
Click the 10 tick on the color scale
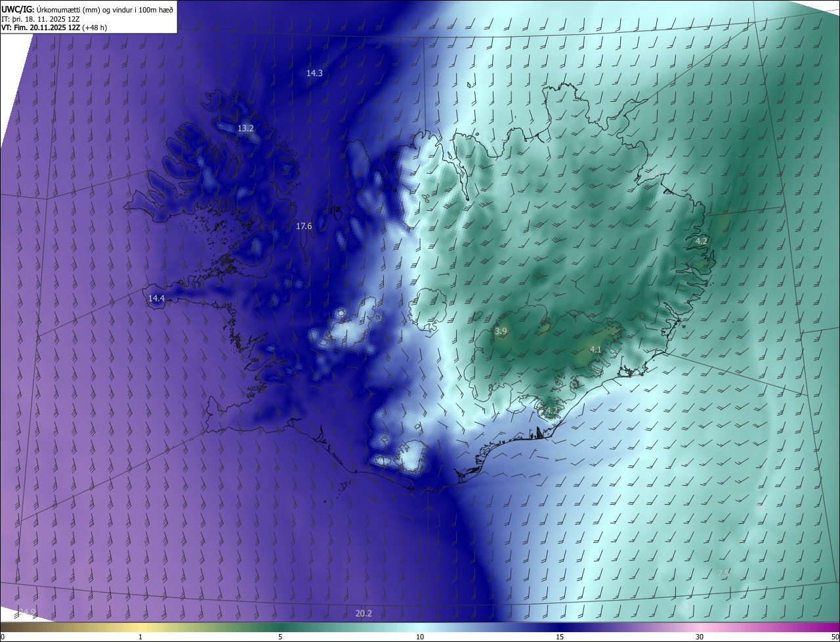[420, 637]
